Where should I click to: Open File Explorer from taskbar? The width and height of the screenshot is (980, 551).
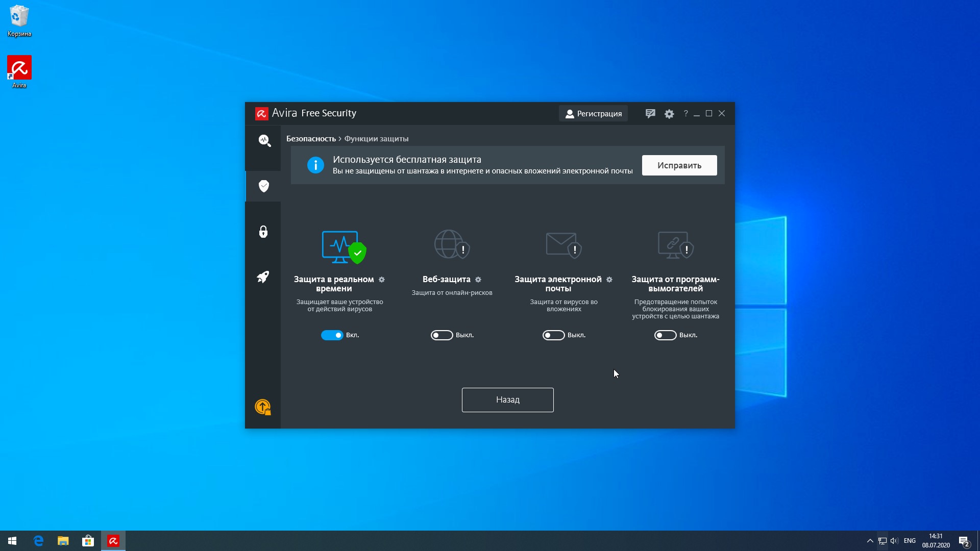point(63,541)
